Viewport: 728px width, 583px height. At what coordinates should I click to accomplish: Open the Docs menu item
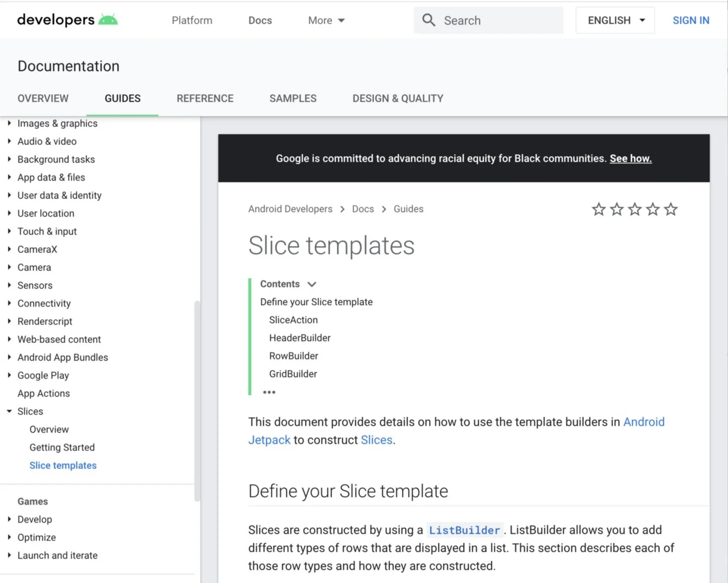click(x=260, y=21)
